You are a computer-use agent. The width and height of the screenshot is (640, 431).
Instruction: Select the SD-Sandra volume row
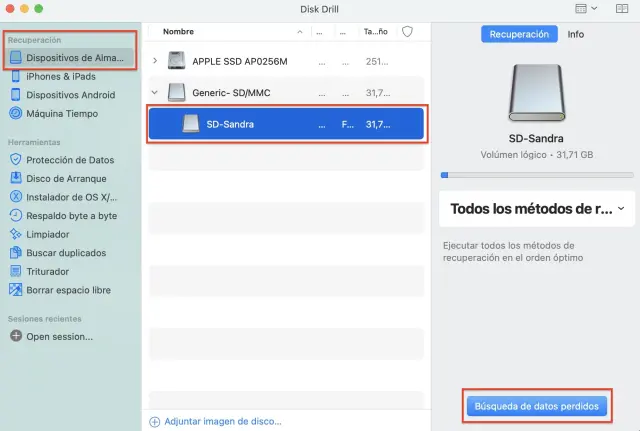point(287,125)
